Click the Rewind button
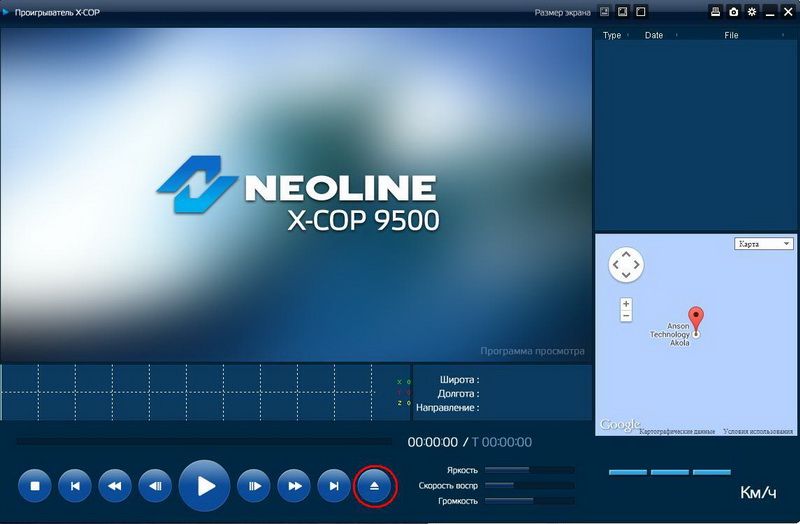Screen dimensions: 800x524 click(x=114, y=486)
